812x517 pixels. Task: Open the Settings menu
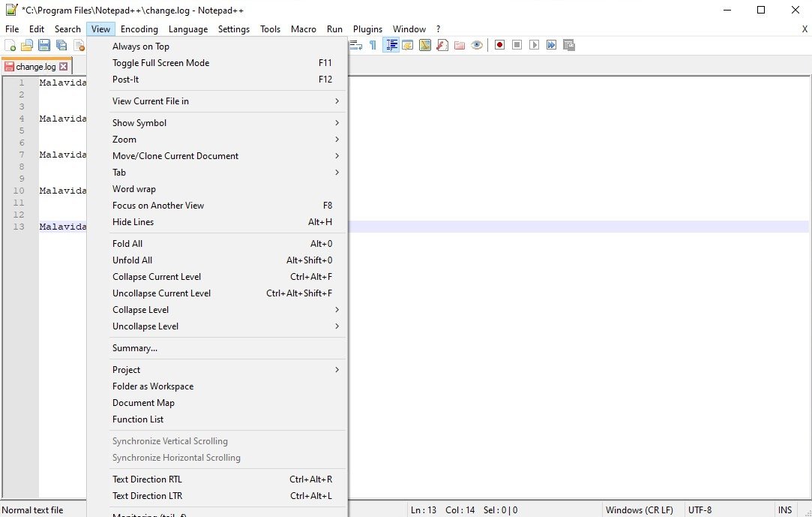[234, 29]
